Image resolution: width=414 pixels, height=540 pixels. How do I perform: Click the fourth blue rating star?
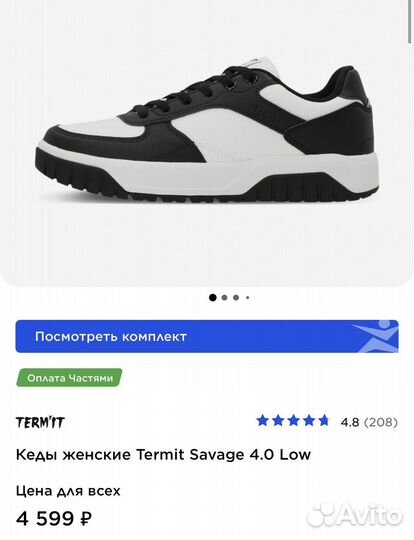tap(309, 421)
